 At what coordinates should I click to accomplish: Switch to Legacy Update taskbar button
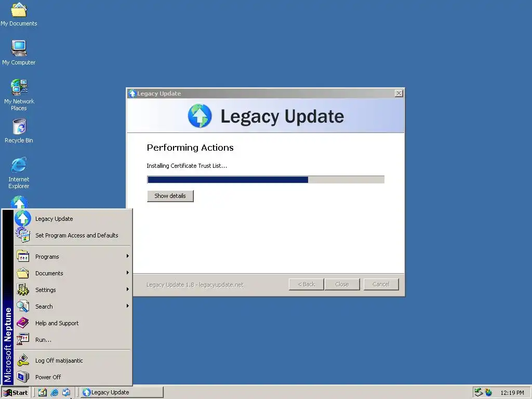coord(122,393)
